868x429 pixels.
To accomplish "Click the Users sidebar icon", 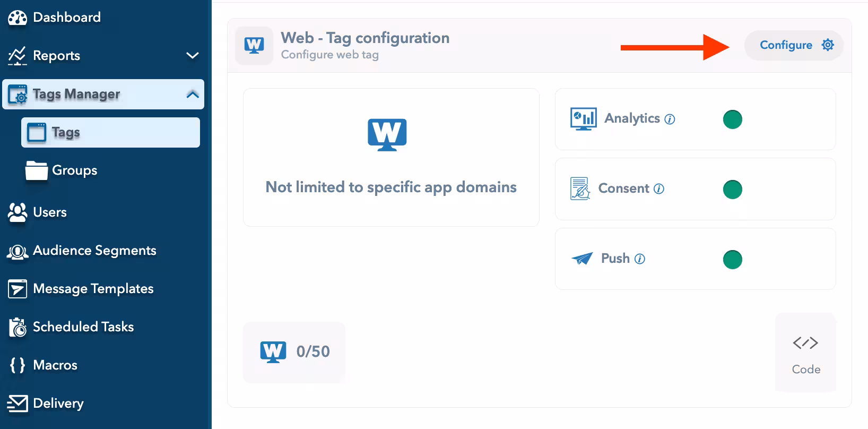I will [18, 212].
